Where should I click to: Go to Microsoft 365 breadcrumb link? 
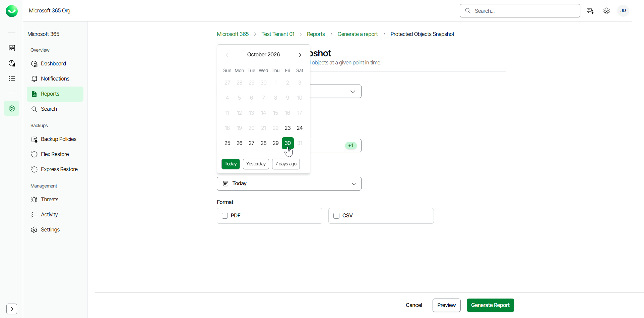point(233,34)
